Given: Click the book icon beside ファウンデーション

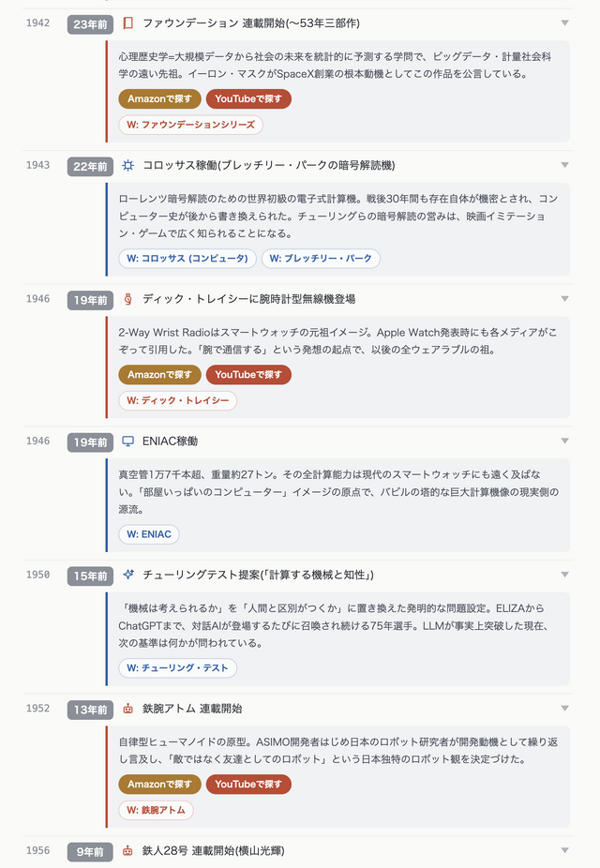Looking at the screenshot, I should pos(127,23).
